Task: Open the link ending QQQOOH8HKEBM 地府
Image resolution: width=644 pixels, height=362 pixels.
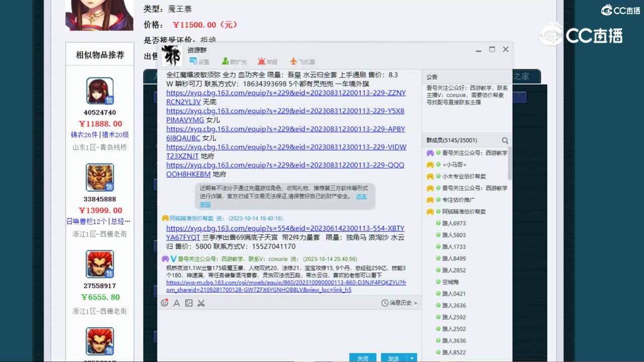Action: click(x=285, y=170)
